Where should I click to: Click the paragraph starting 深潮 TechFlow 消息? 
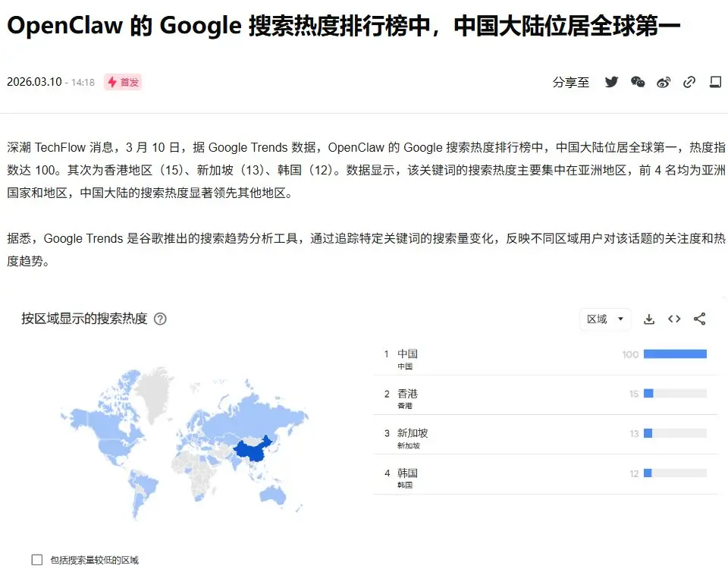pyautogui.click(x=366, y=170)
